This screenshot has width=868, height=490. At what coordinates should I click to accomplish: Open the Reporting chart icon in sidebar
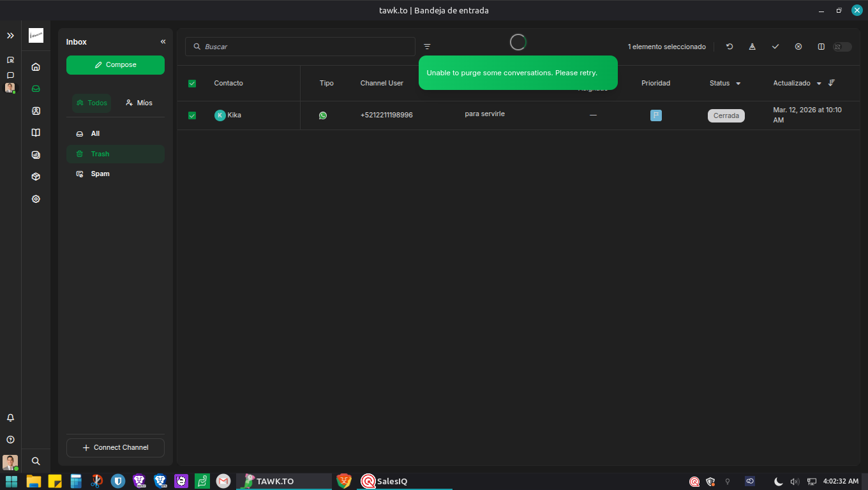(36, 155)
